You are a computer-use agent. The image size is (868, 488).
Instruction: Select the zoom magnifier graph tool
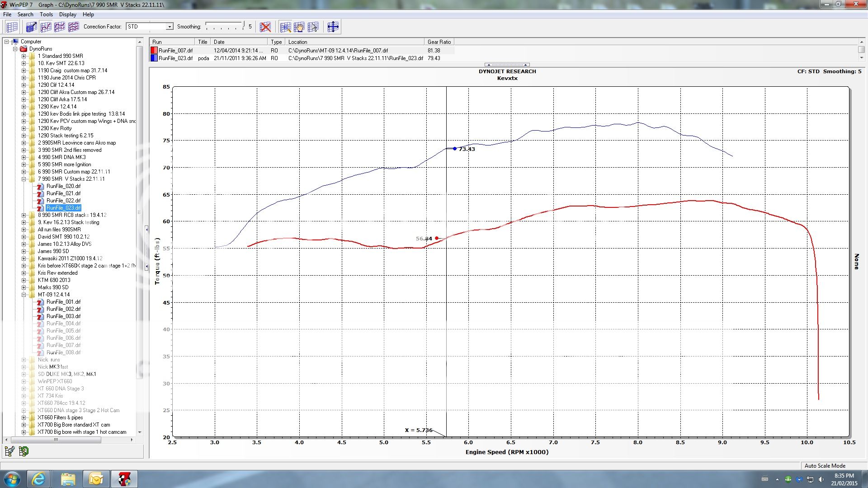[285, 27]
